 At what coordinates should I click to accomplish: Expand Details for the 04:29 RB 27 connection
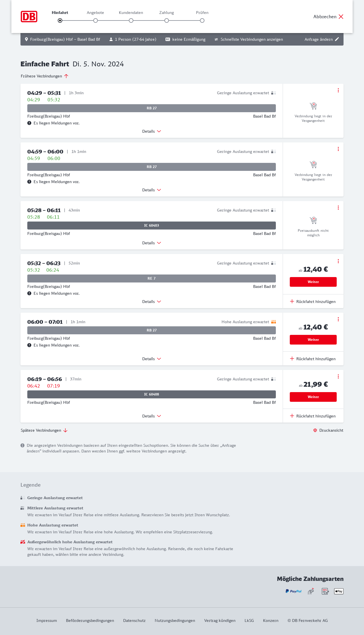coord(152,131)
